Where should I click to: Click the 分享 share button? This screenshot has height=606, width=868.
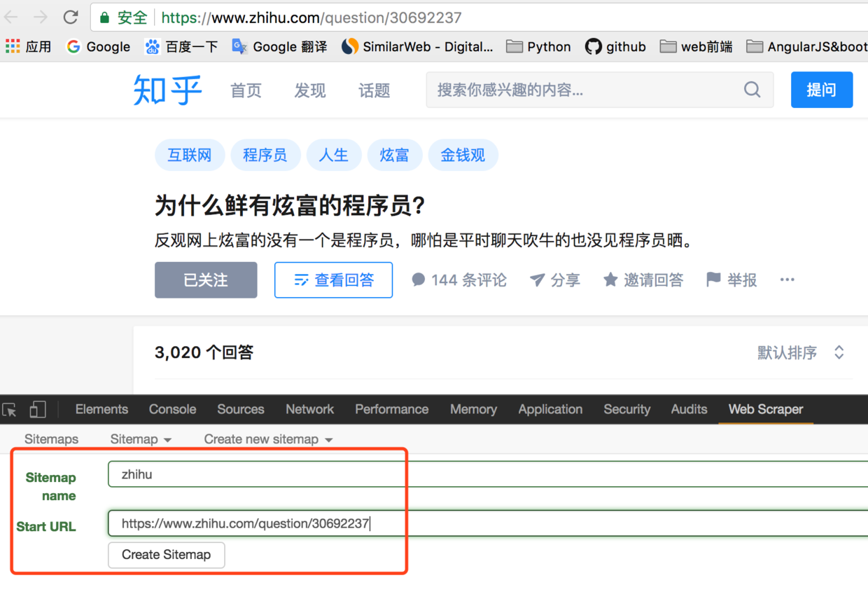[x=555, y=280]
